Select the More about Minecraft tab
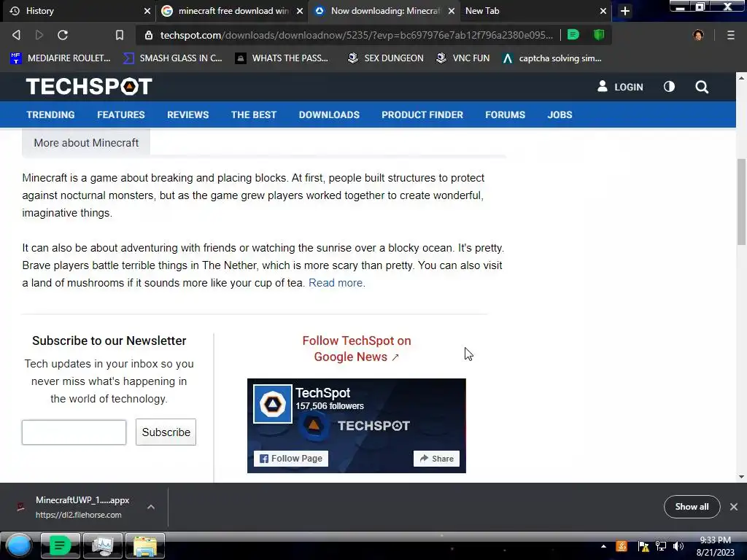 (86, 142)
